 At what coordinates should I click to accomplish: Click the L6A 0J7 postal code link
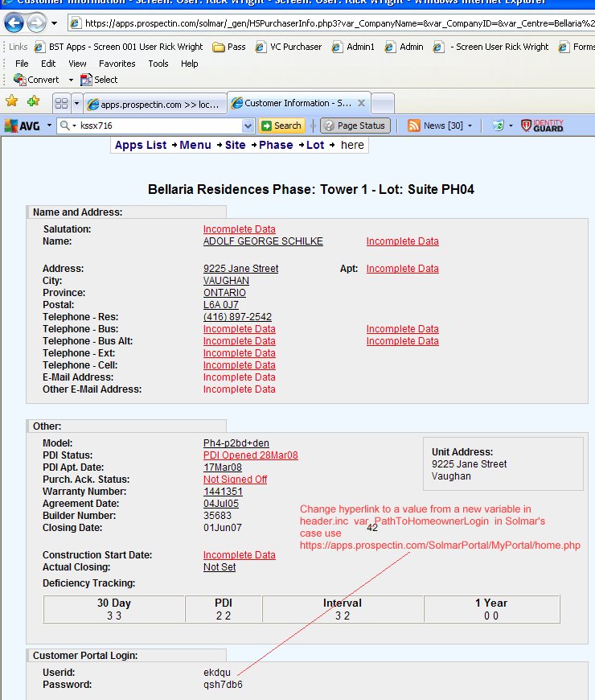[x=221, y=304]
